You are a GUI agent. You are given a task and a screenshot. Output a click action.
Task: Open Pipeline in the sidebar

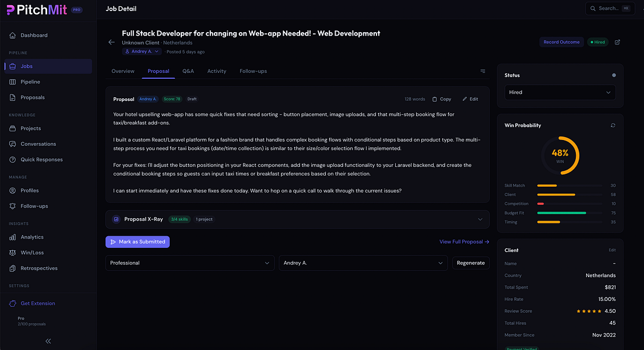tap(48, 82)
